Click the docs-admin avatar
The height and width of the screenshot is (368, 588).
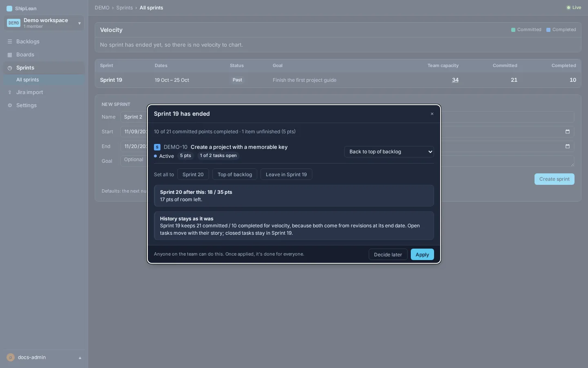[11, 357]
